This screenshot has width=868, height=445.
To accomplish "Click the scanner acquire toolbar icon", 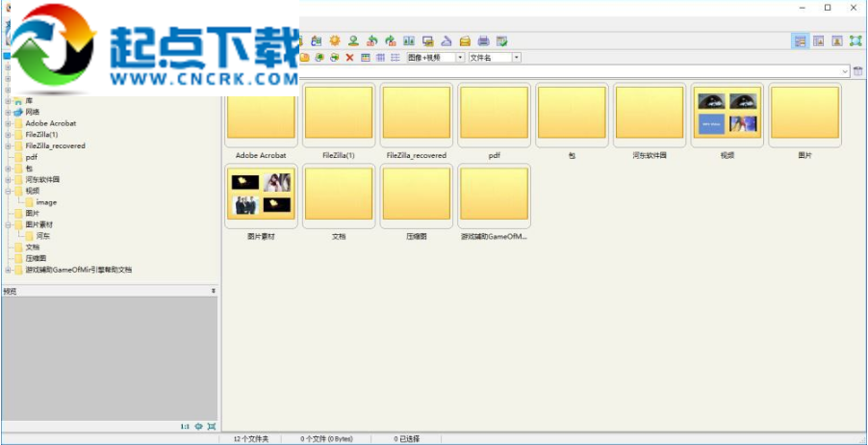I will click(447, 41).
